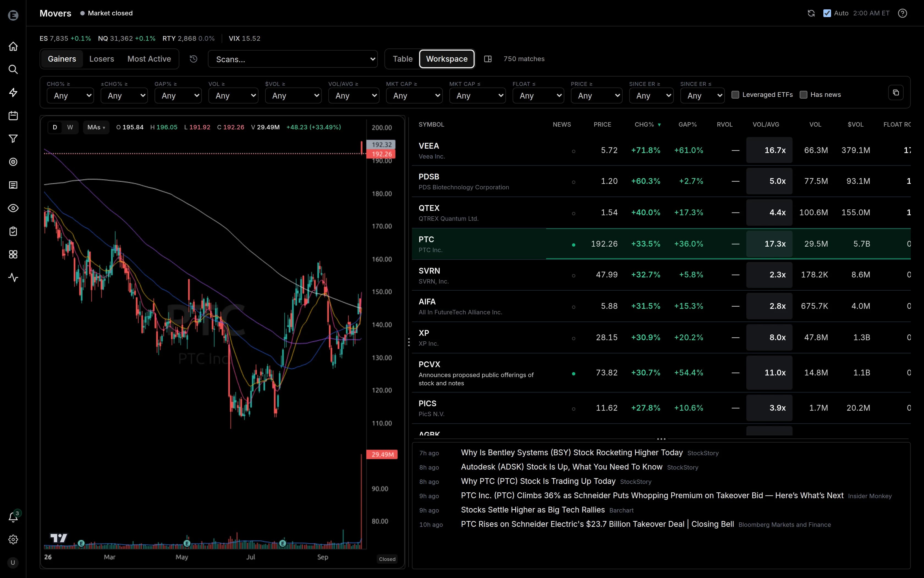924x578 pixels.
Task: Select the Gainers tab
Action: click(62, 59)
